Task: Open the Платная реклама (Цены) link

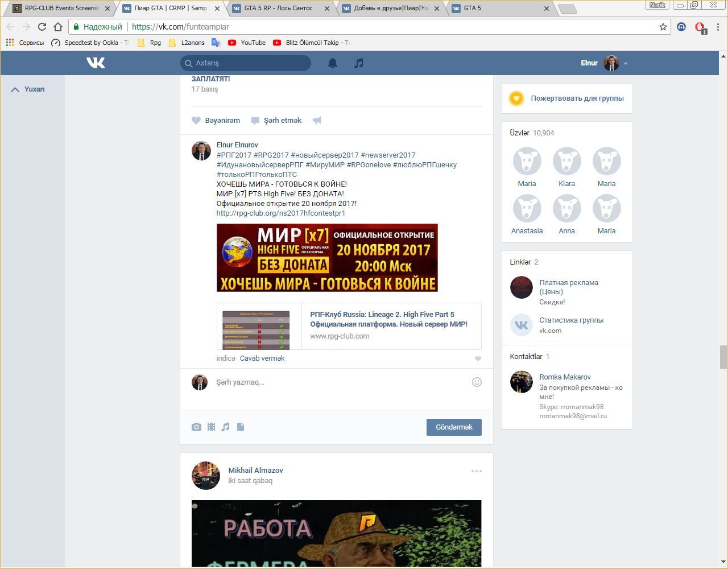Action: point(569,287)
